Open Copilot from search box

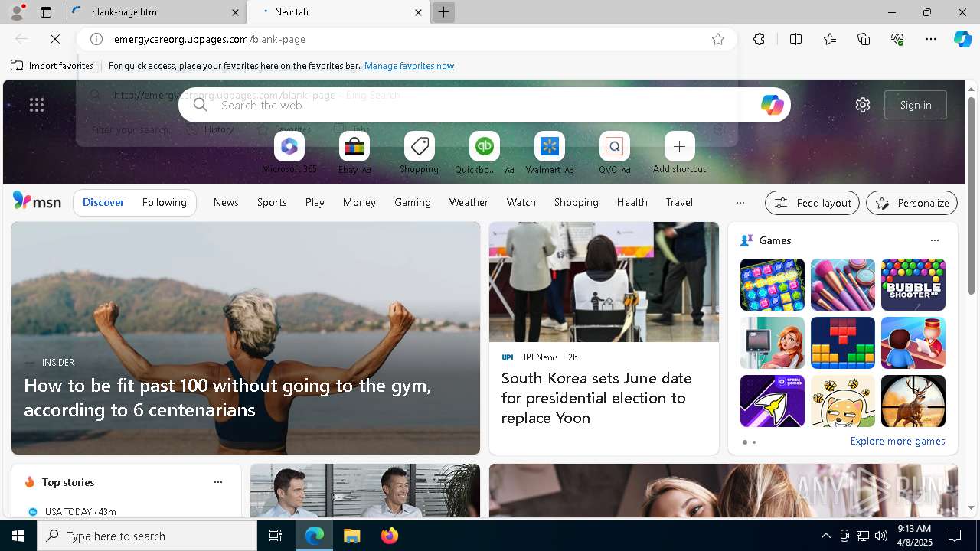tap(772, 105)
